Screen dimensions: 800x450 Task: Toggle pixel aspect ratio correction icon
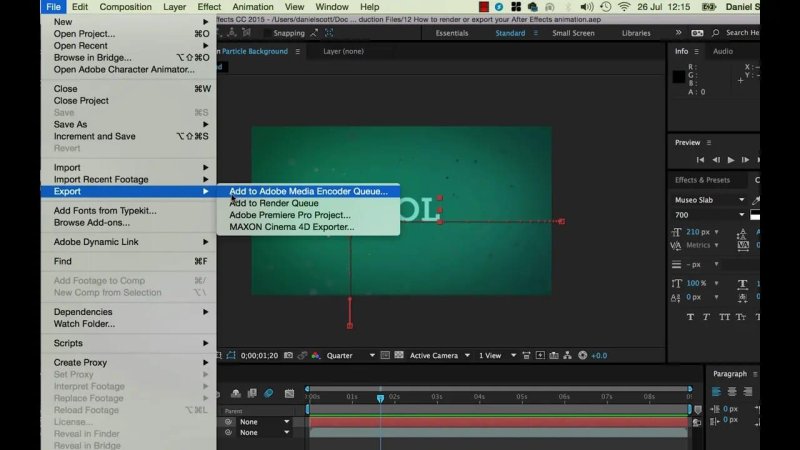click(527, 356)
